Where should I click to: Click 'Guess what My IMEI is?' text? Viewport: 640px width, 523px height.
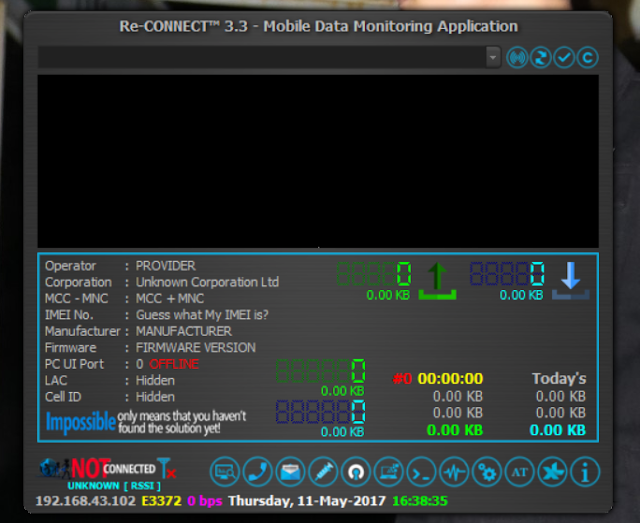[202, 315]
